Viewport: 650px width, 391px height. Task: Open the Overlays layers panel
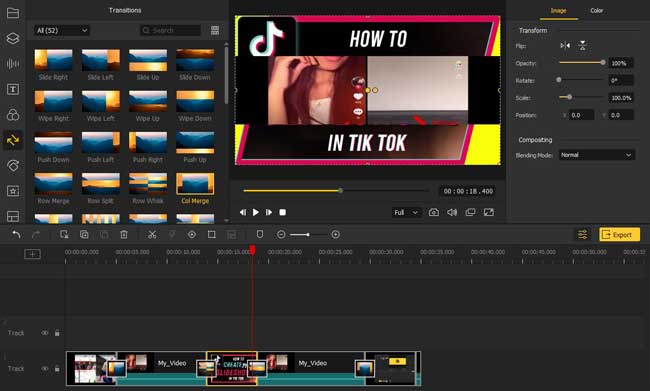click(13, 38)
